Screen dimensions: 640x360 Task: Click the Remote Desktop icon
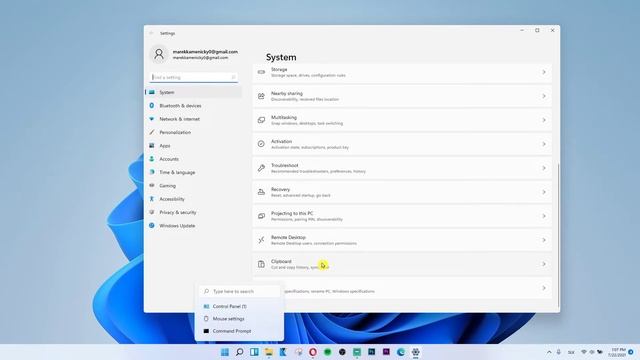(261, 240)
